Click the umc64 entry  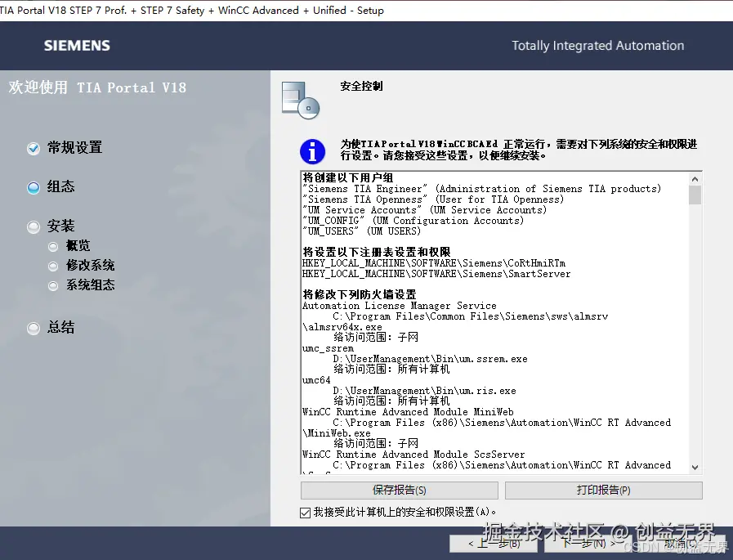tap(316, 380)
